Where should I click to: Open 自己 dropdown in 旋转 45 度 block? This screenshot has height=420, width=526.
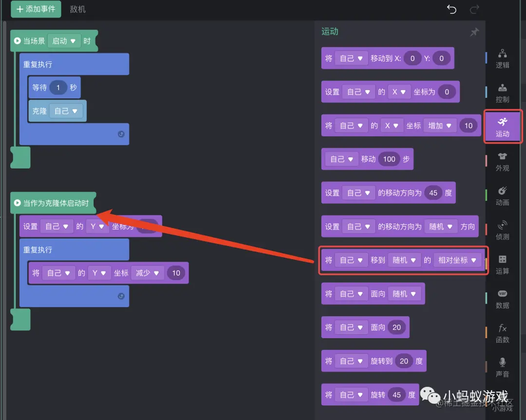(x=351, y=395)
